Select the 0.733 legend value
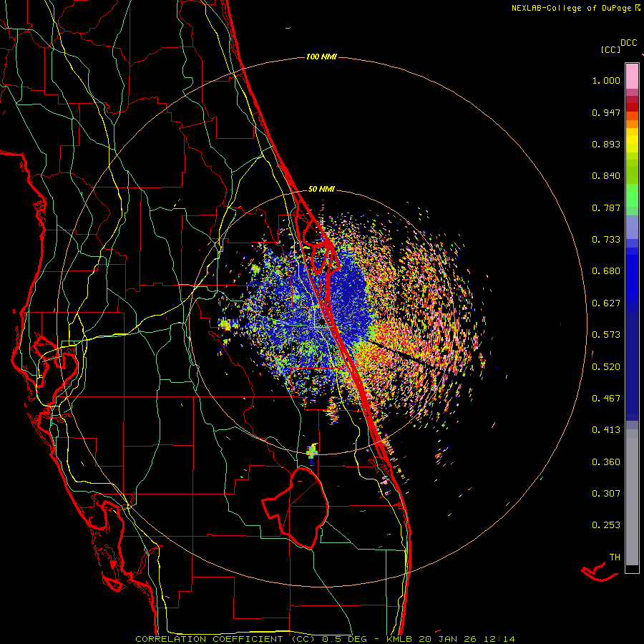Viewport: 644px width, 644px height. 606,240
